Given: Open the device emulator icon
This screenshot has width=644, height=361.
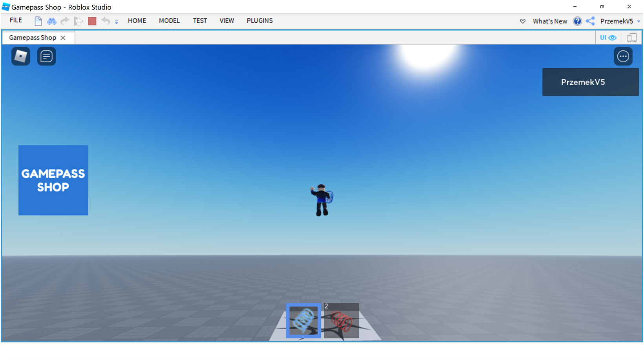Looking at the screenshot, I should point(632,38).
